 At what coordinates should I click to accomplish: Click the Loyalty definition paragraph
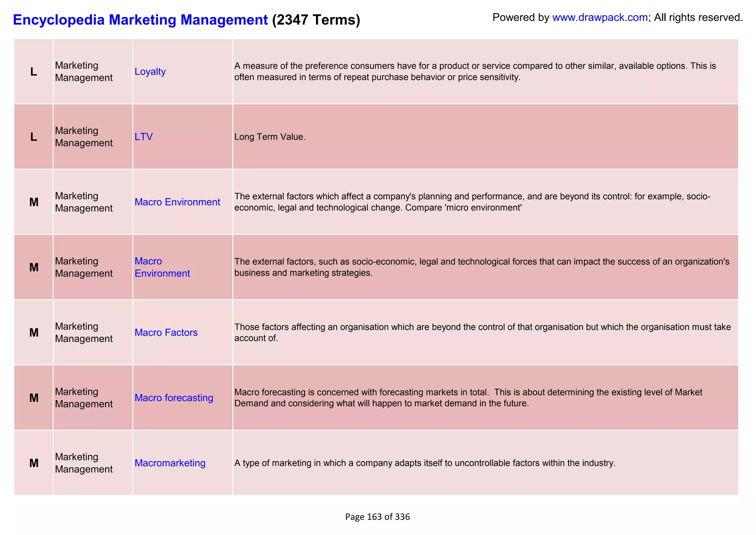tap(475, 72)
